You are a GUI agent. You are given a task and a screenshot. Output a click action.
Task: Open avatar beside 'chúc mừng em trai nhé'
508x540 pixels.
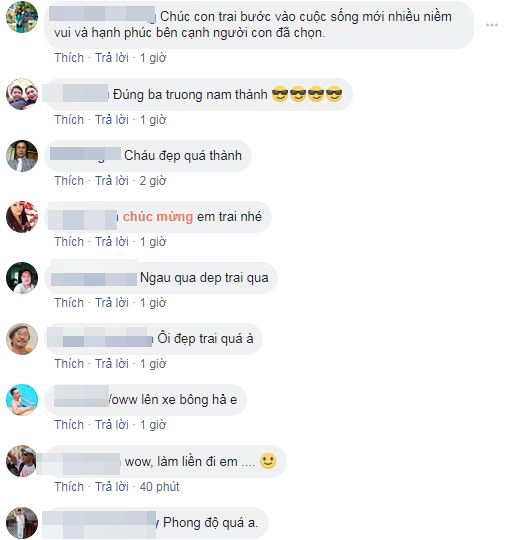click(x=22, y=217)
